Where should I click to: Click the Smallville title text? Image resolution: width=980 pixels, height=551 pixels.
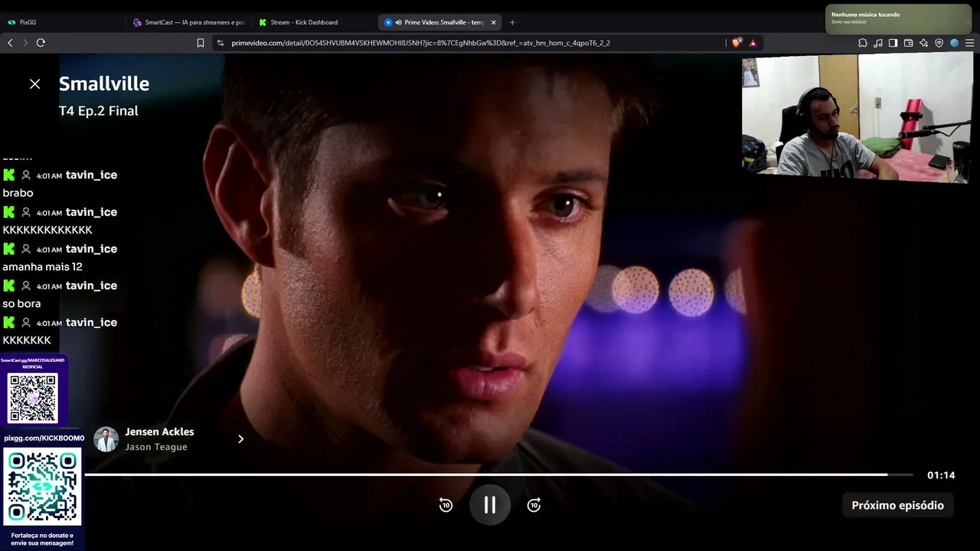pyautogui.click(x=104, y=84)
